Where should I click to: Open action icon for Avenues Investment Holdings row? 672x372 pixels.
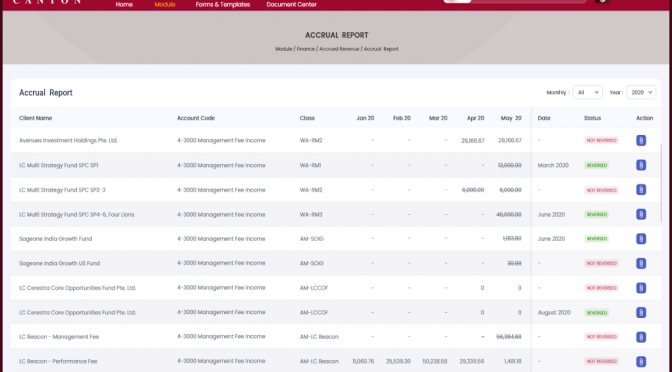coord(641,140)
